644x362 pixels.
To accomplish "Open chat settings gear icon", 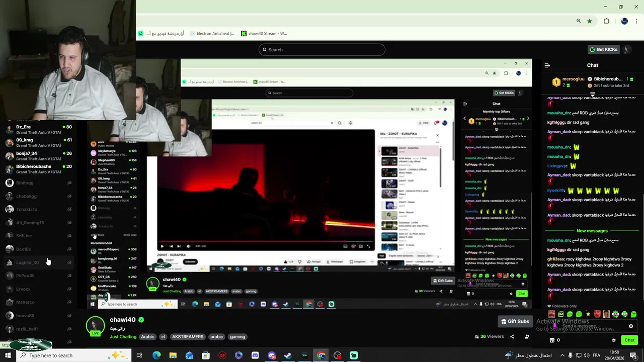I will pos(613,340).
